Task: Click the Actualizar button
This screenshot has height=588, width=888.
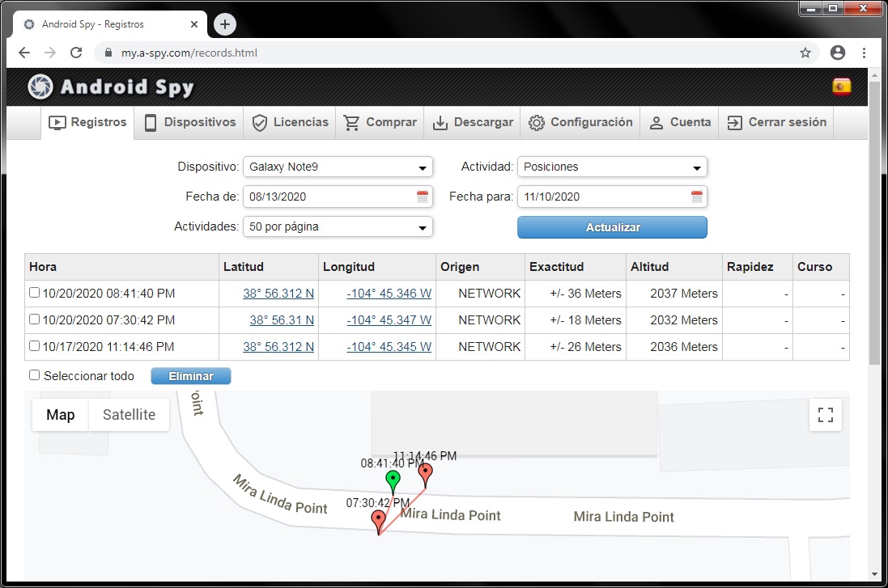Action: (612, 227)
